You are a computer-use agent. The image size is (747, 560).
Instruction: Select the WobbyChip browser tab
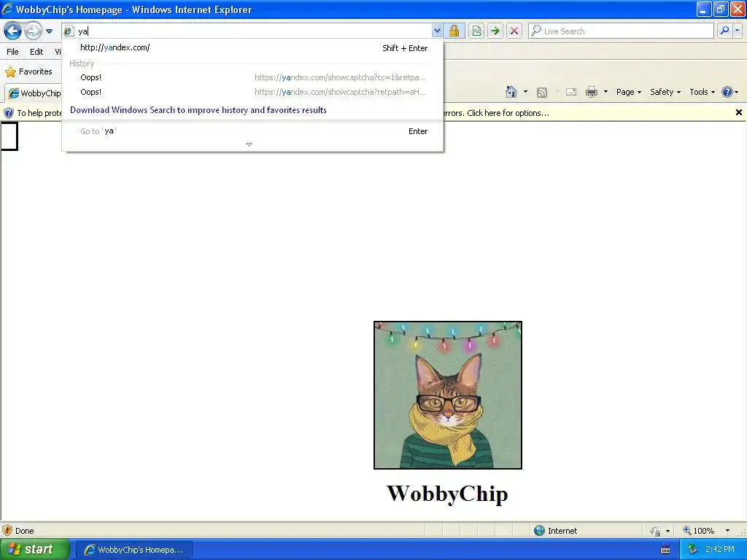point(34,93)
